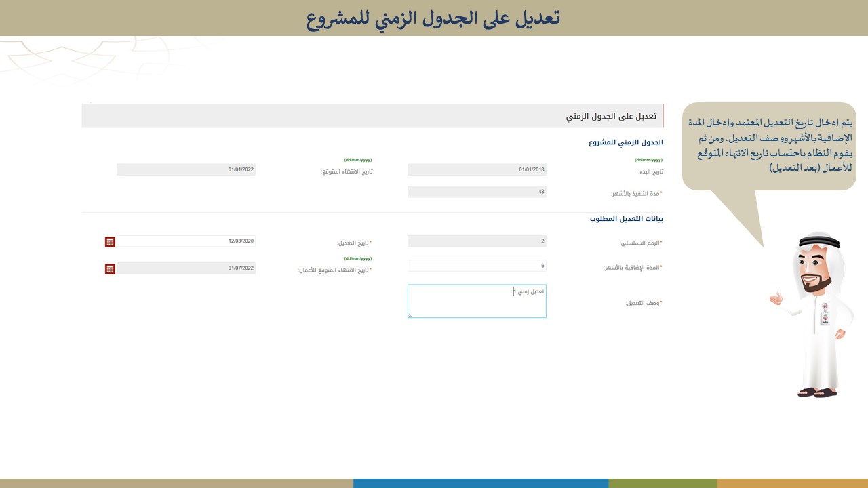Screen dimensions: 868x488
Task: Click the تاريخ الانتهاء المتوقع للأعمال label
Action: [x=335, y=270]
